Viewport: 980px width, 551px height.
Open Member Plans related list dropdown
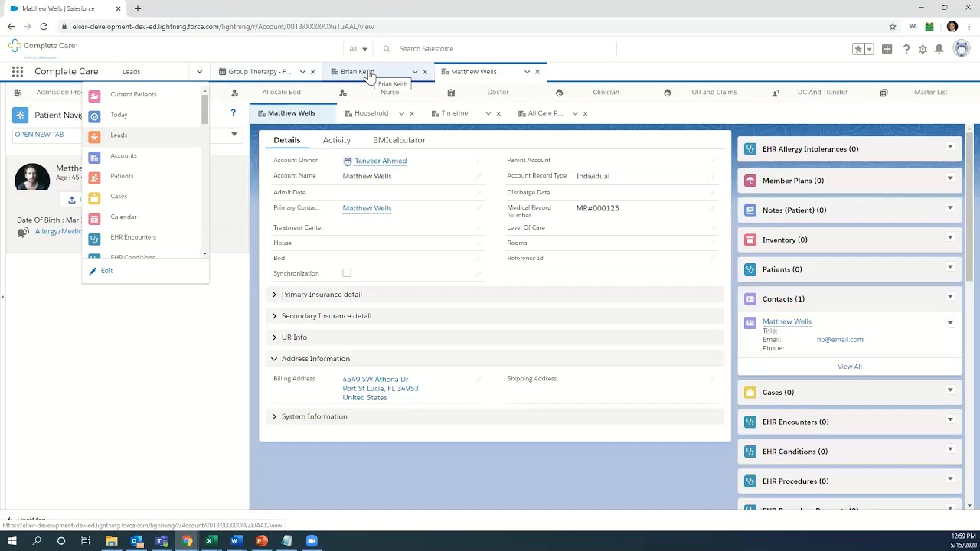(950, 178)
